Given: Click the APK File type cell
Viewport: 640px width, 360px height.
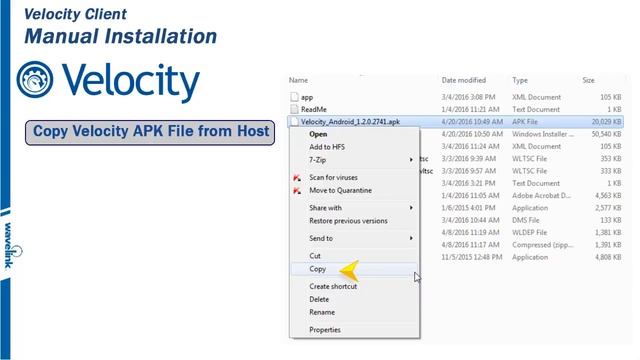Looking at the screenshot, I should pyautogui.click(x=525, y=122).
